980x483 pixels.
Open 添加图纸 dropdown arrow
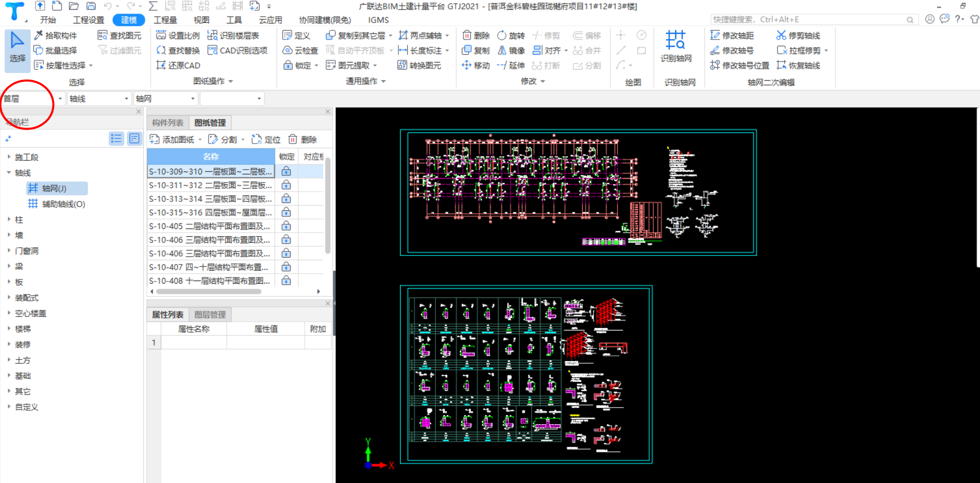tap(200, 139)
